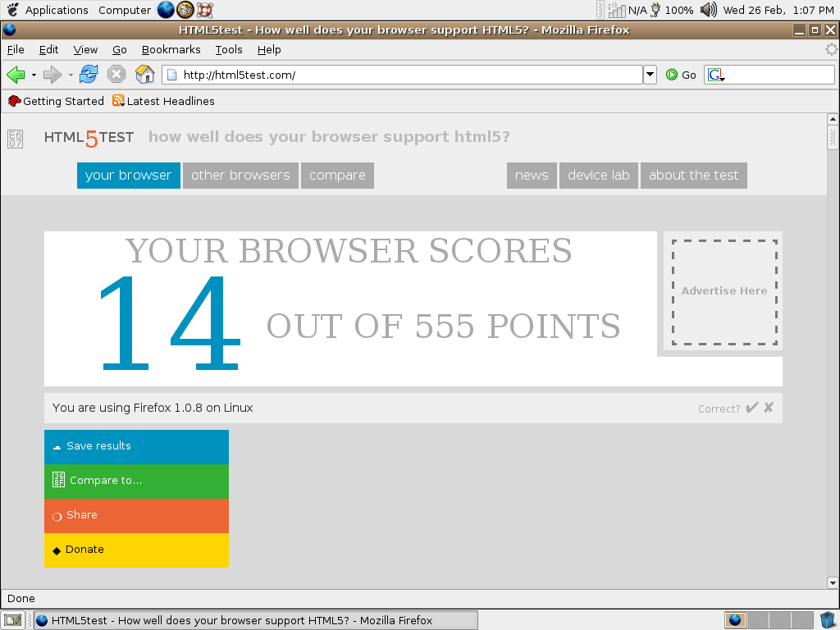Open the Google search engine selector

tap(716, 75)
